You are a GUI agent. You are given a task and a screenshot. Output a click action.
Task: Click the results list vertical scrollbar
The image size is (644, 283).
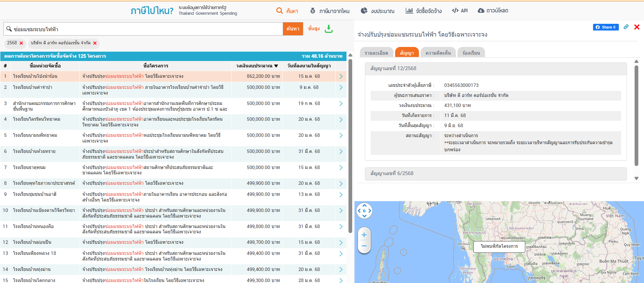tap(350, 146)
